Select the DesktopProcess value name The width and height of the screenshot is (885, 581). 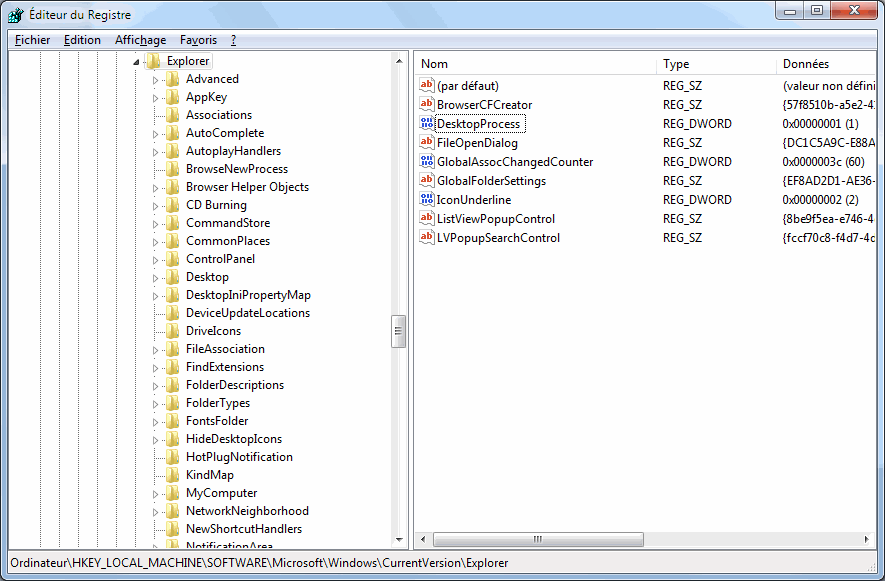pos(479,124)
